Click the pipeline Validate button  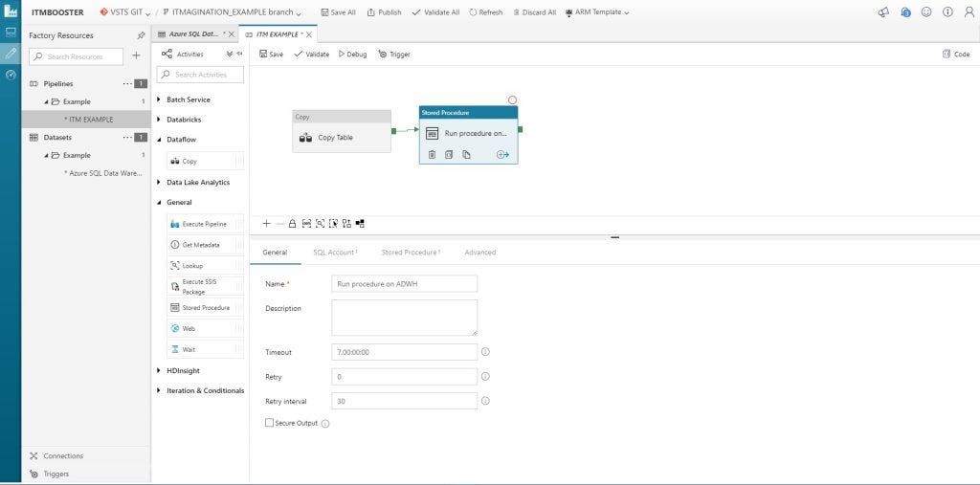coord(311,55)
